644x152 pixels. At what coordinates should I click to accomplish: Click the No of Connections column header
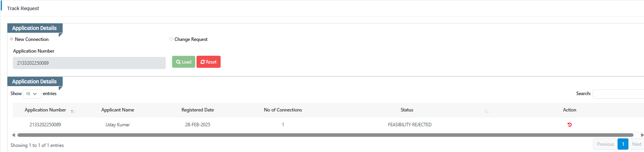pos(283,110)
